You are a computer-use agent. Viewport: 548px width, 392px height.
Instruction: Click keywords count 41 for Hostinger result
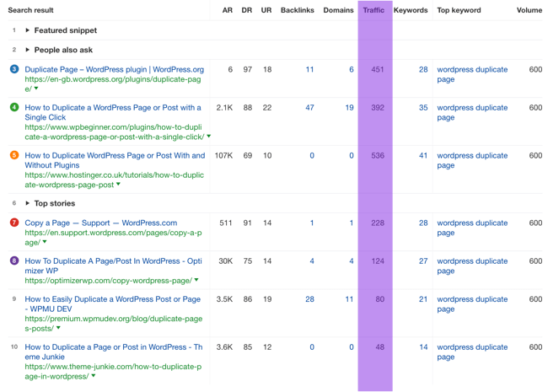[422, 156]
